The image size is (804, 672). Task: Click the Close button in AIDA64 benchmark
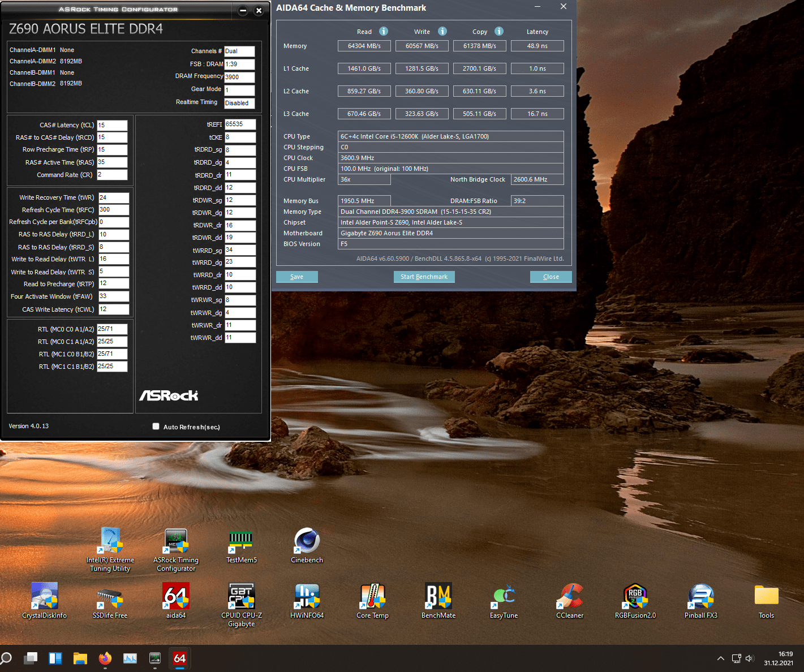(551, 277)
